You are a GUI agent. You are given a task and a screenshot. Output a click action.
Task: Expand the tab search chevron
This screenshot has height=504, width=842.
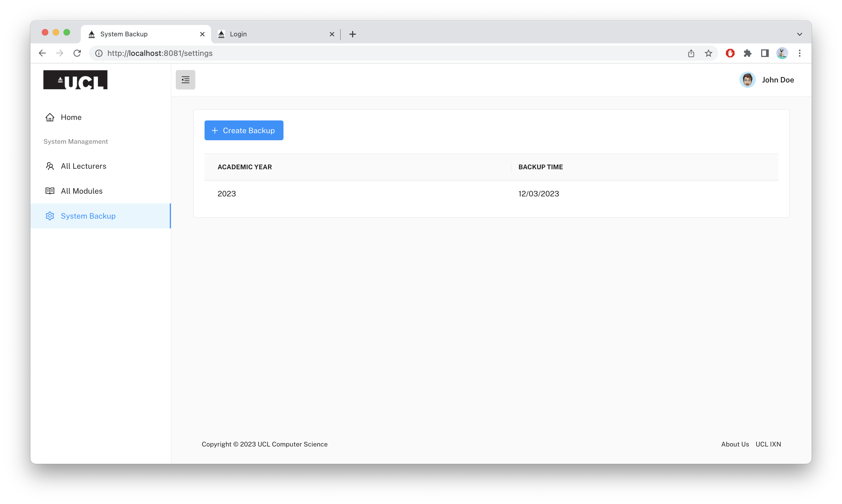coord(800,34)
